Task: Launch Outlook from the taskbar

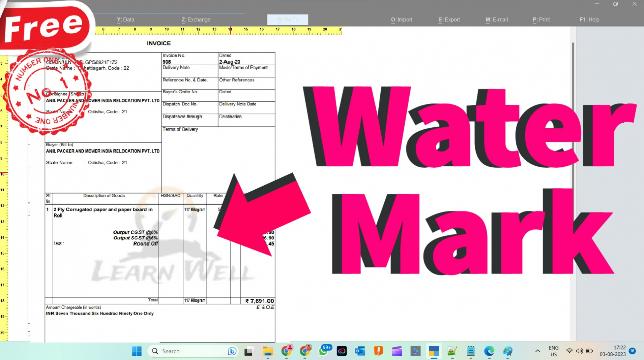Action: (360, 351)
